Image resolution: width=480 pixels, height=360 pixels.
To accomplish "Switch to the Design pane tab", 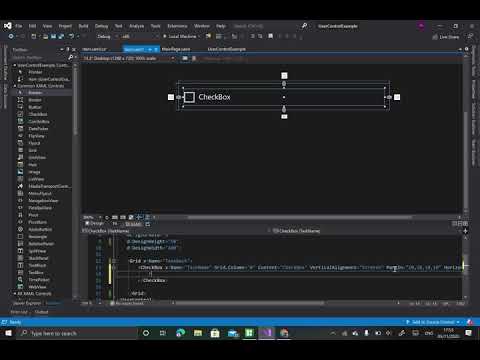I will pyautogui.click(x=95, y=224).
